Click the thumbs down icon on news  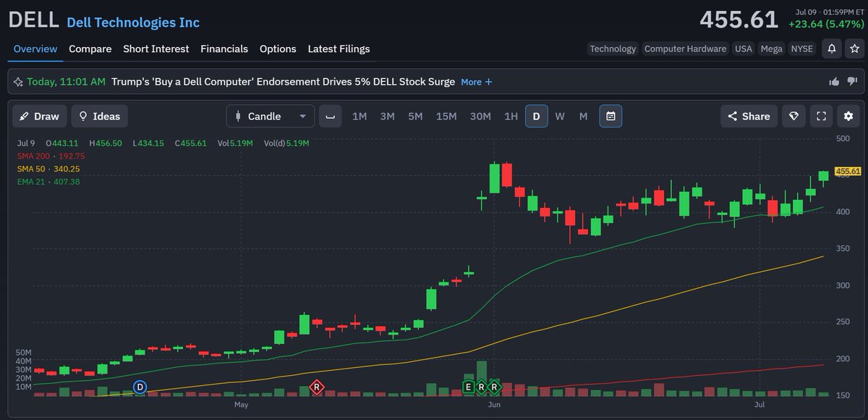851,82
